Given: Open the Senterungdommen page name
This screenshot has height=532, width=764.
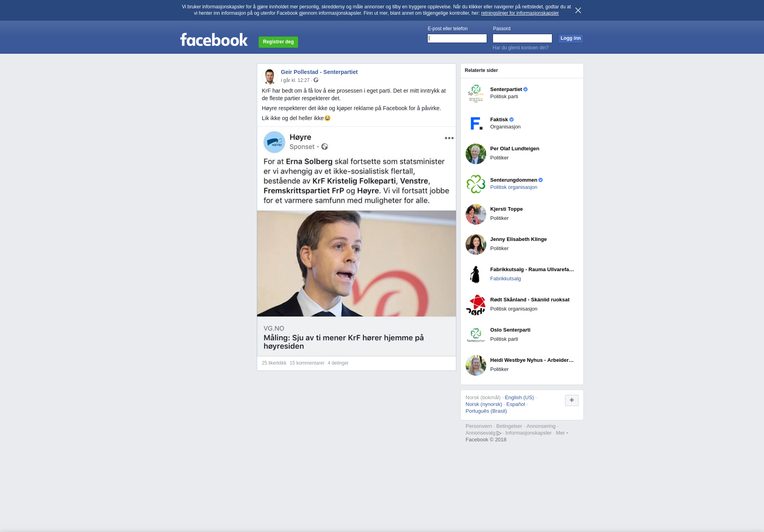Looking at the screenshot, I should coord(514,180).
